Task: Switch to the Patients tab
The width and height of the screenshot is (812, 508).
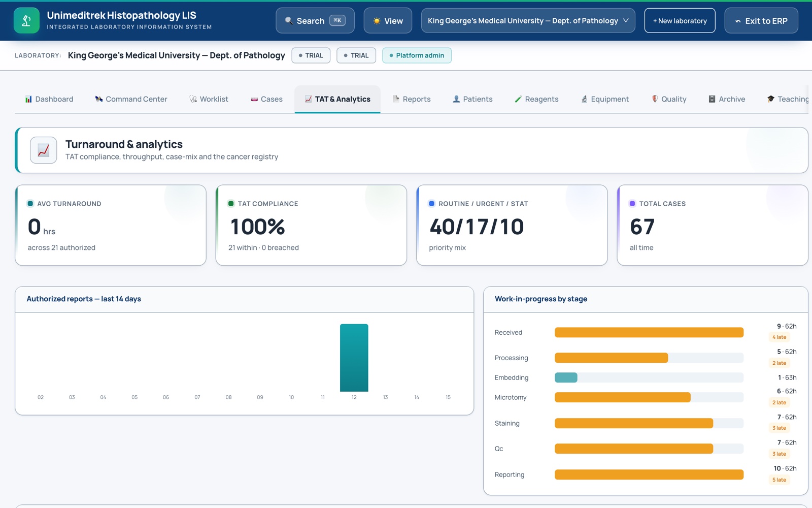Action: pos(472,99)
